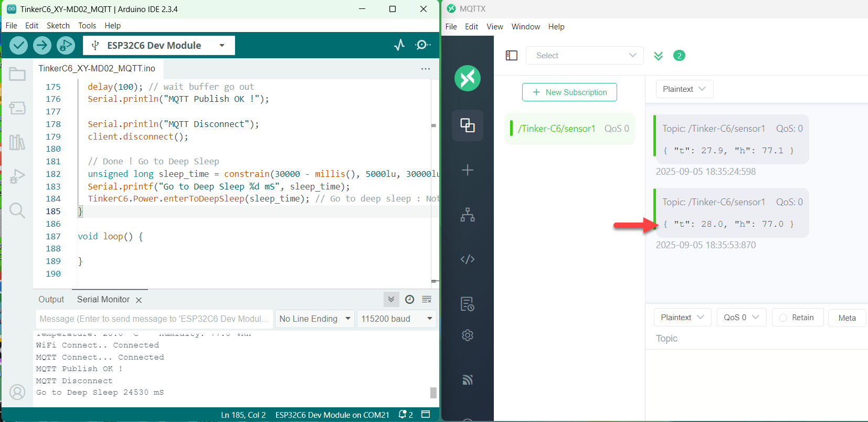Open the Debug panel in Arduino sidebar

tap(17, 176)
